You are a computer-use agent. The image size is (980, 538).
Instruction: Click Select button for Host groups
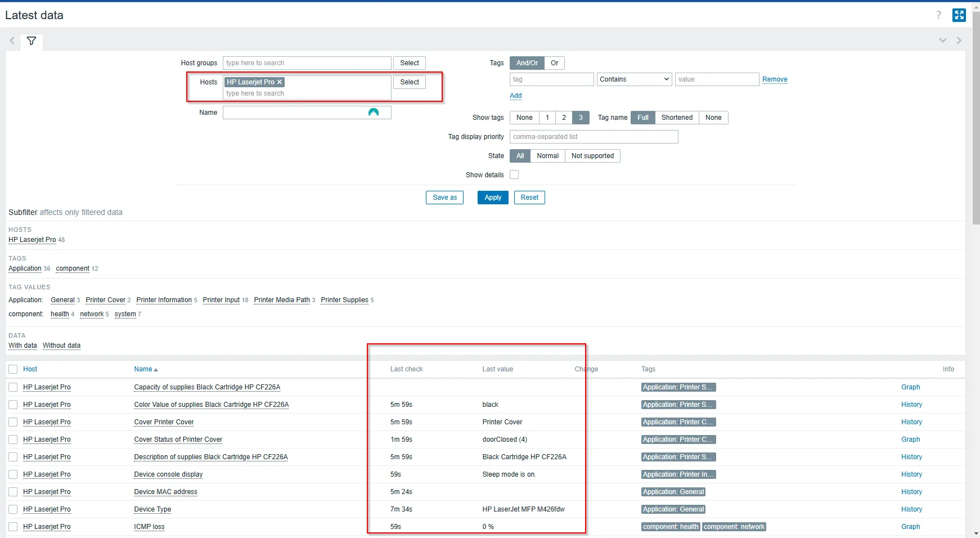point(410,63)
